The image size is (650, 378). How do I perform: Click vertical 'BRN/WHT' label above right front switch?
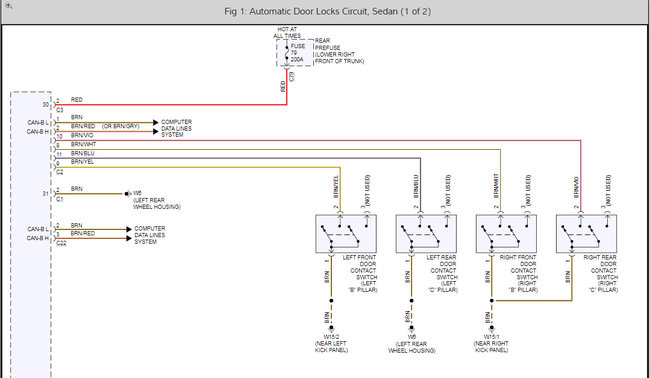[x=496, y=186]
